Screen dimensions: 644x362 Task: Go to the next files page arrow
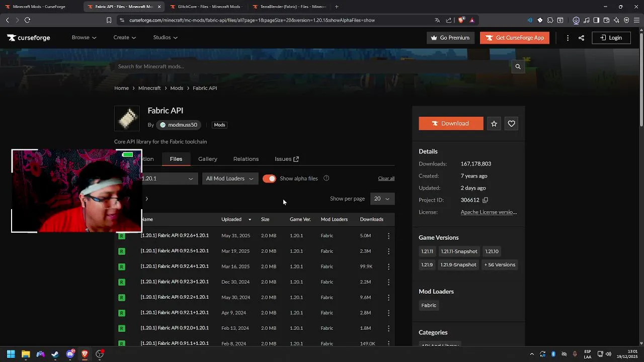[146, 199]
